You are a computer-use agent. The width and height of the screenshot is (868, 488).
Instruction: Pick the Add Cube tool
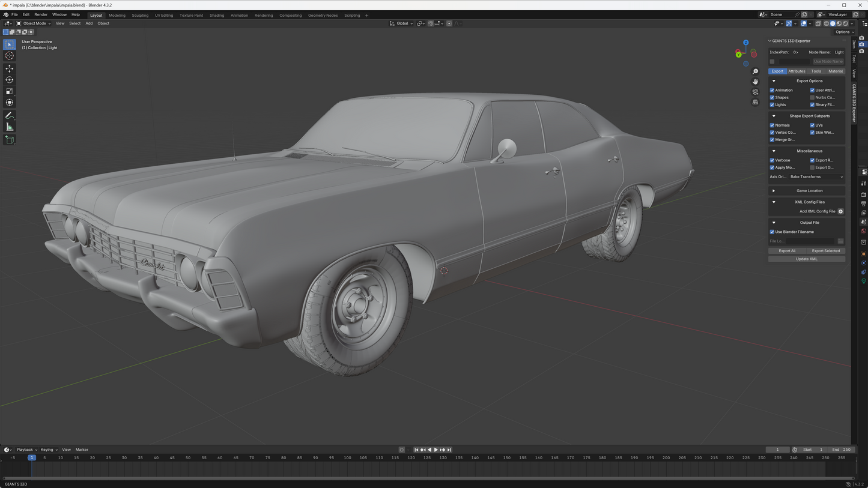tap(10, 140)
